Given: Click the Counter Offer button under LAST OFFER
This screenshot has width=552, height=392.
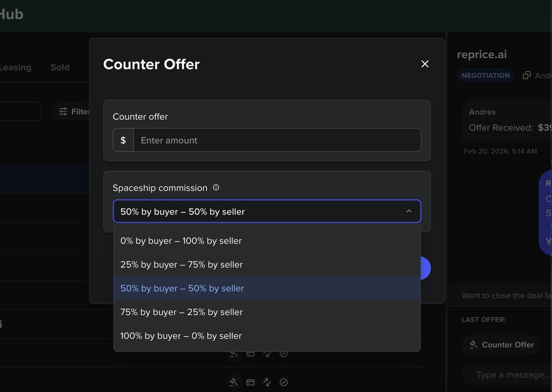Looking at the screenshot, I should [x=501, y=345].
